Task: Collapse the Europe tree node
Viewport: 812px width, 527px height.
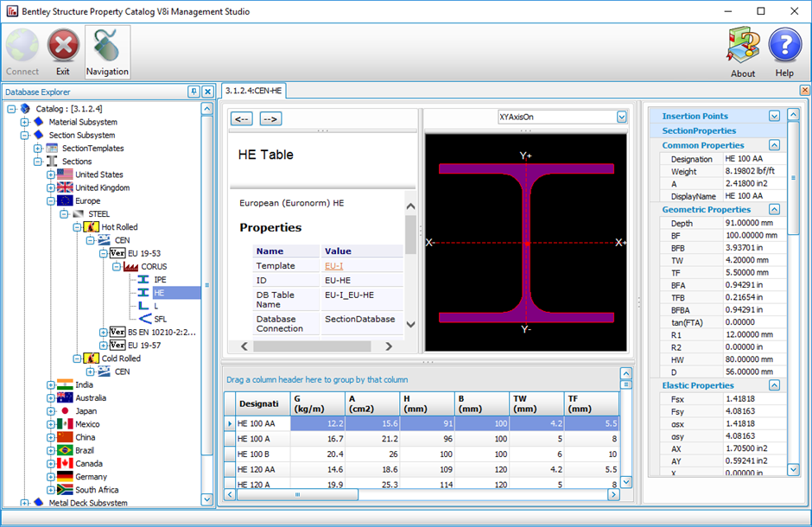Action: [50, 200]
